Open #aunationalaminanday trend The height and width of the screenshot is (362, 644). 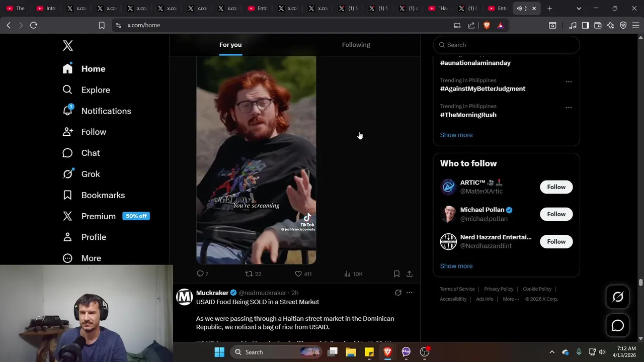pyautogui.click(x=475, y=63)
